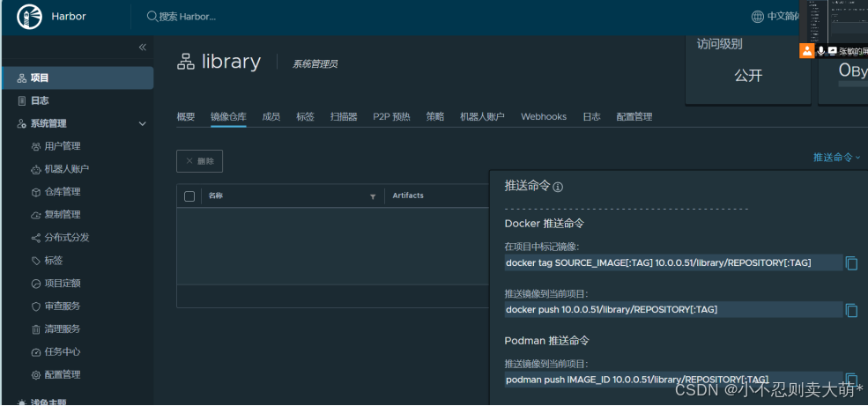Viewport: 868px width, 406px height.
Task: Click the 系统管理 admin icon
Action: pos(21,123)
